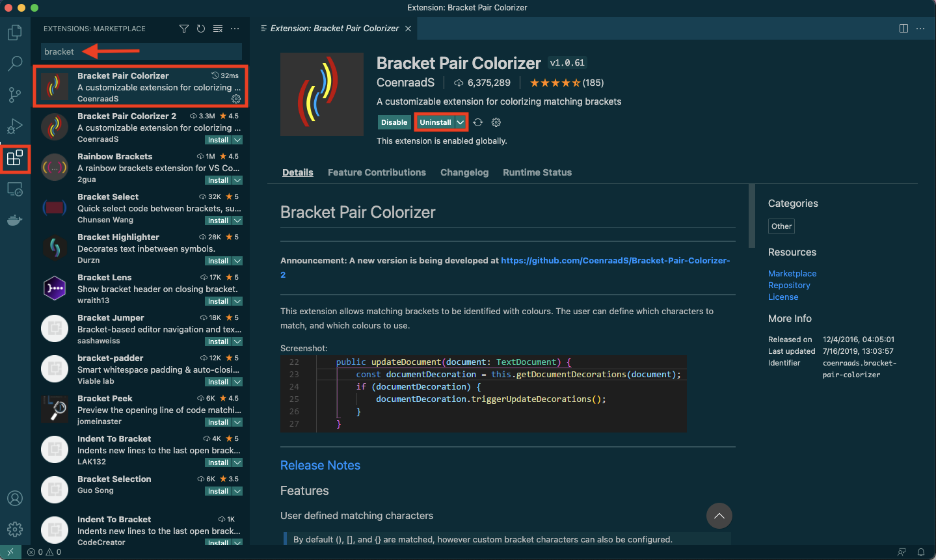Refresh the extensions marketplace list
The width and height of the screenshot is (936, 560).
(201, 29)
